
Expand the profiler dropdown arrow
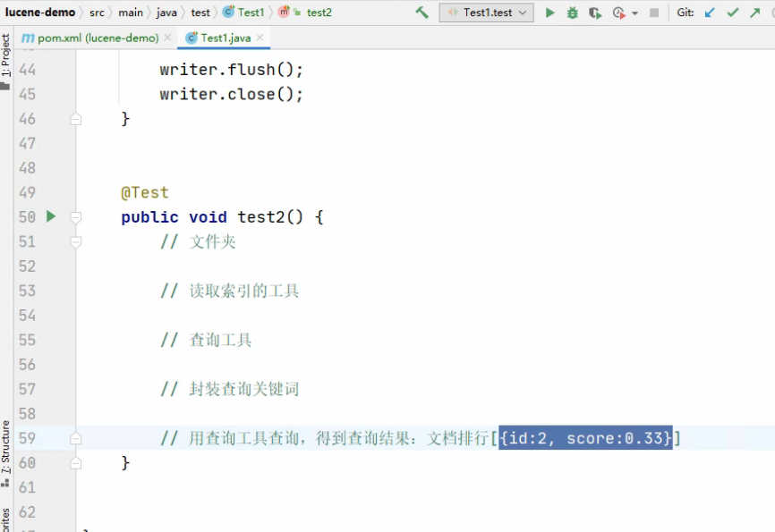coord(635,13)
